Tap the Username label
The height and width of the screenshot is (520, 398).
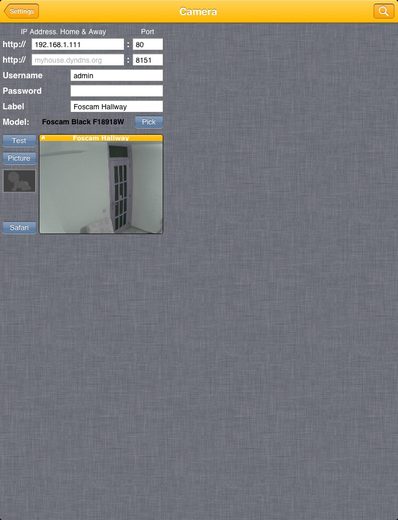pyautogui.click(x=22, y=75)
